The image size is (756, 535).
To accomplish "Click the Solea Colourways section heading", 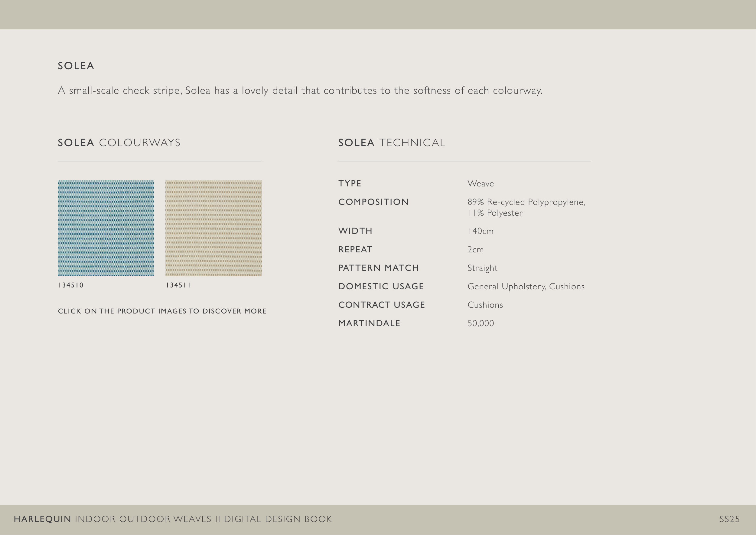I will click(x=119, y=143).
